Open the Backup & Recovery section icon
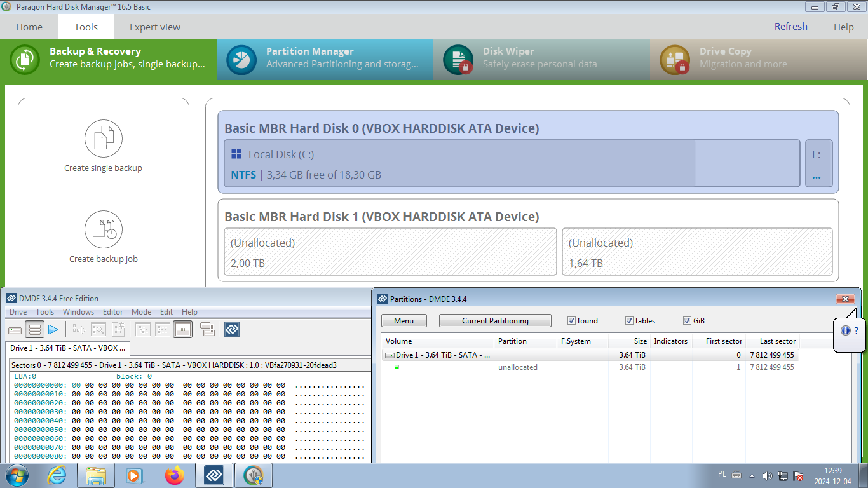868x488 pixels. 25,60
